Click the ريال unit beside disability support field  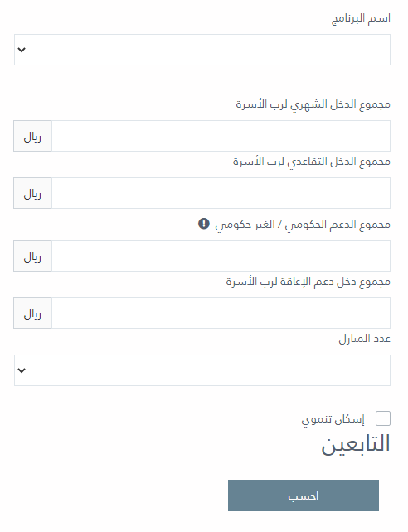click(x=32, y=313)
